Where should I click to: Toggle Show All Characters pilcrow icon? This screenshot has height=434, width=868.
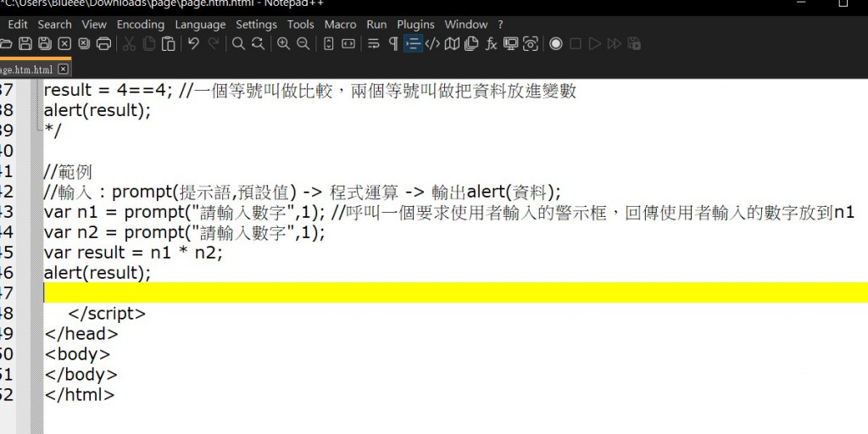(393, 44)
